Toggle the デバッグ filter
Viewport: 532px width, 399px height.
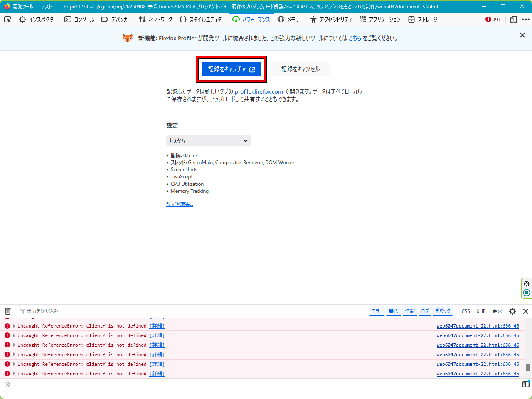[x=443, y=311]
